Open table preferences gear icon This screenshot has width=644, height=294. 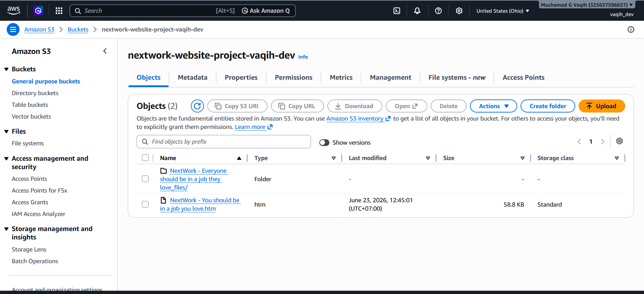620,141
